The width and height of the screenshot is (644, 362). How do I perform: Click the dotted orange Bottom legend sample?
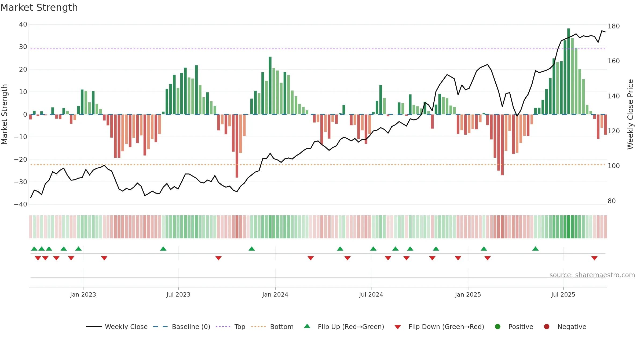coord(258,327)
